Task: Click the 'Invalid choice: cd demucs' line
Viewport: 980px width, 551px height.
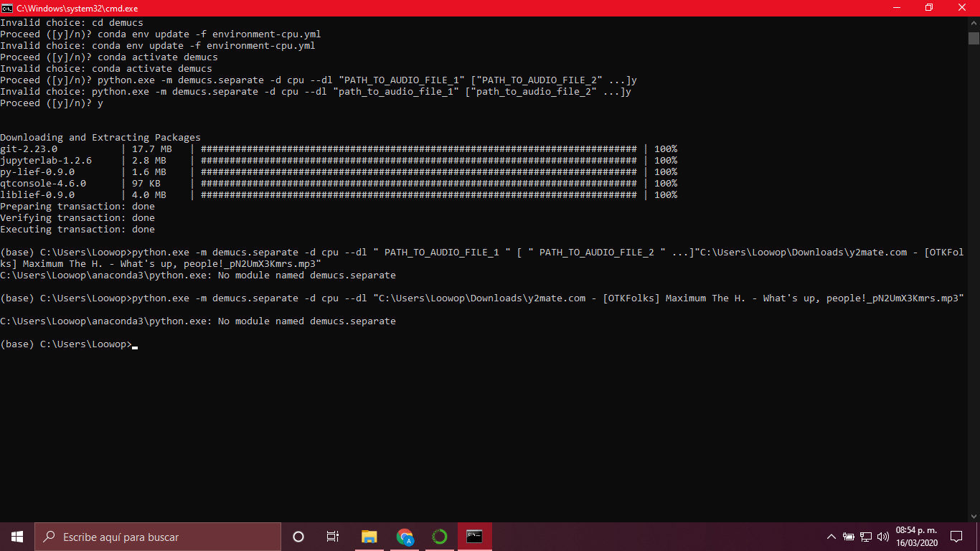Action: 72,23
